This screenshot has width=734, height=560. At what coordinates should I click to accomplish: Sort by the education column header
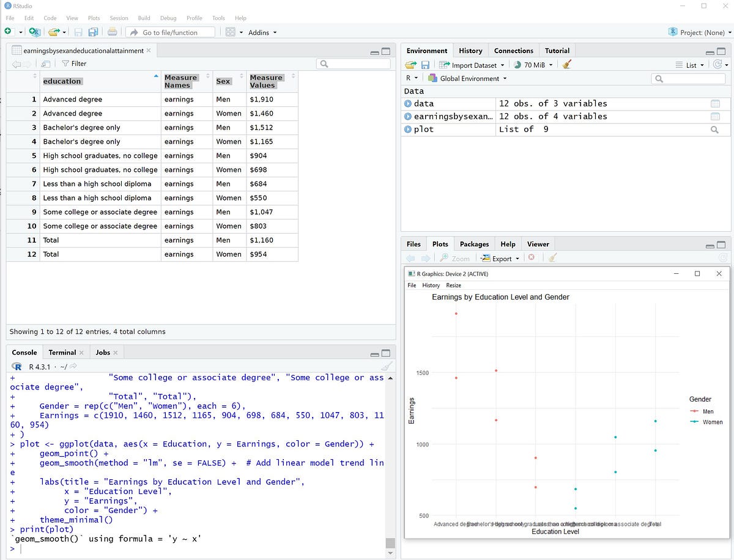[62, 81]
